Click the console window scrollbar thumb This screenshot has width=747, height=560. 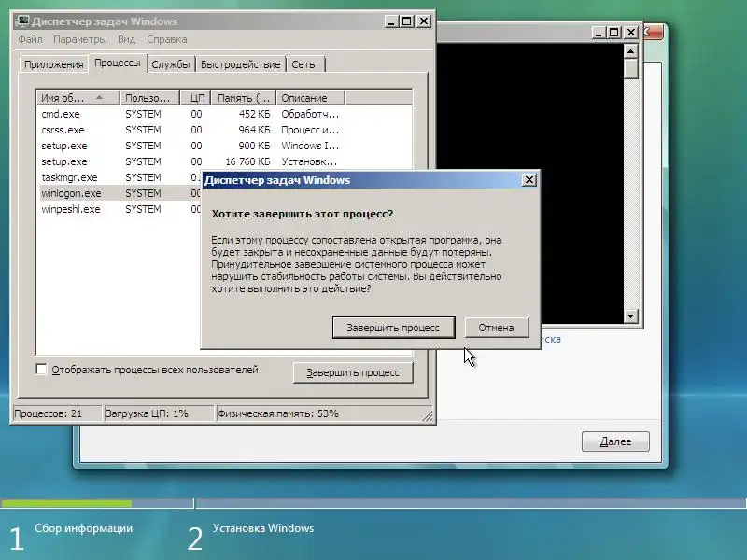(x=631, y=69)
